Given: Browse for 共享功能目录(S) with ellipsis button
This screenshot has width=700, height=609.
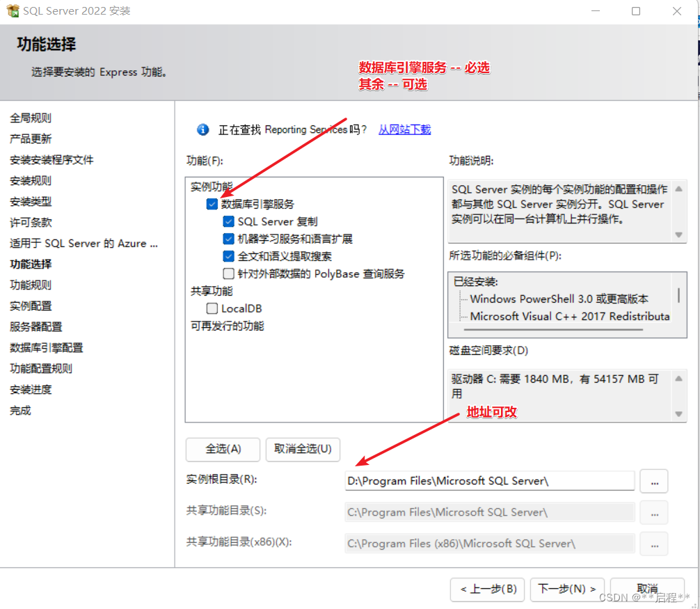Looking at the screenshot, I should point(654,512).
